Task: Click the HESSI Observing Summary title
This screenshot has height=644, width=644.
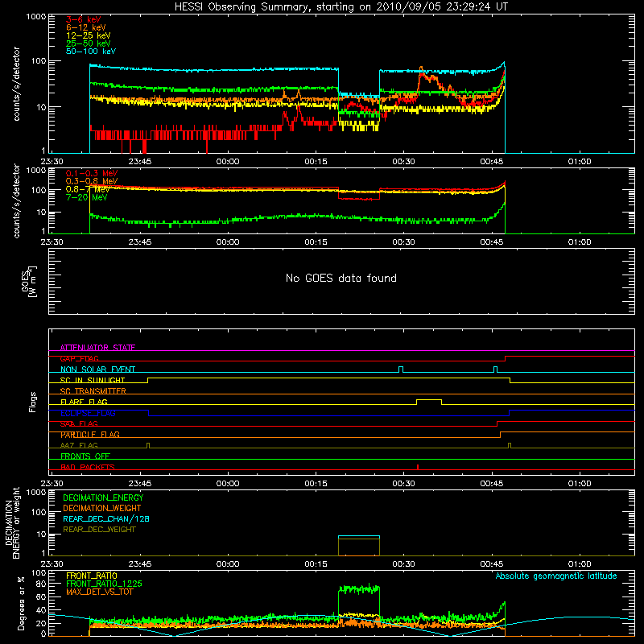Action: point(341,7)
